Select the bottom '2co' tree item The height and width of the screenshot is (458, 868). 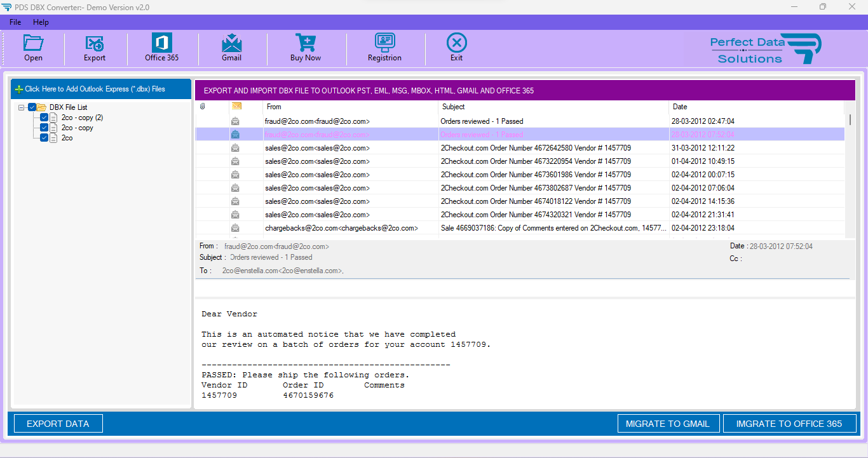click(x=67, y=138)
